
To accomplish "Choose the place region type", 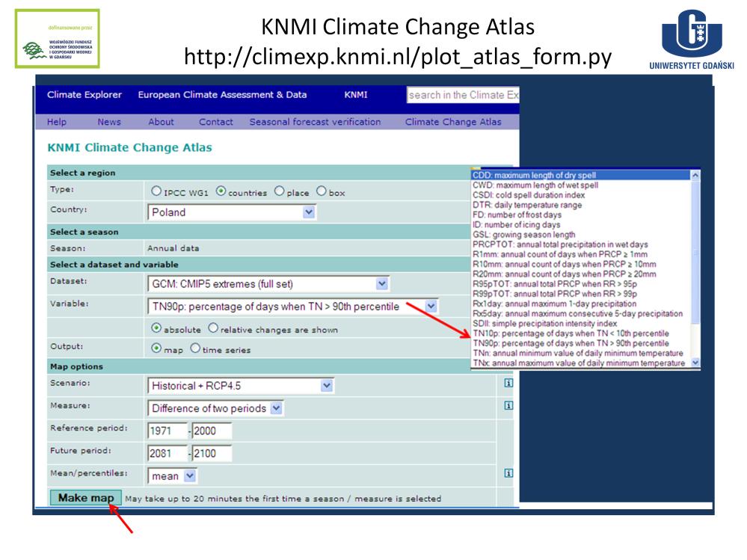I will click(x=279, y=191).
